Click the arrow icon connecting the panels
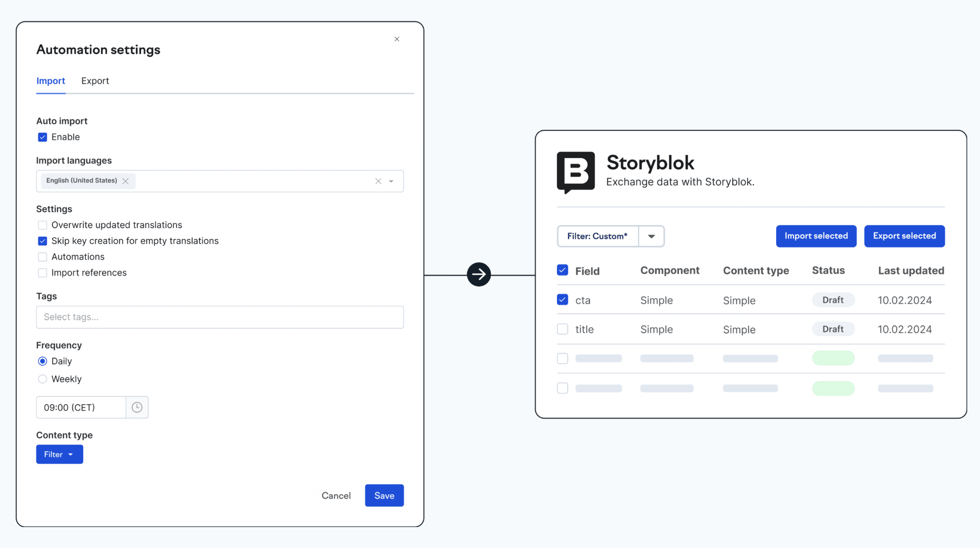The height and width of the screenshot is (548, 980). tap(478, 274)
